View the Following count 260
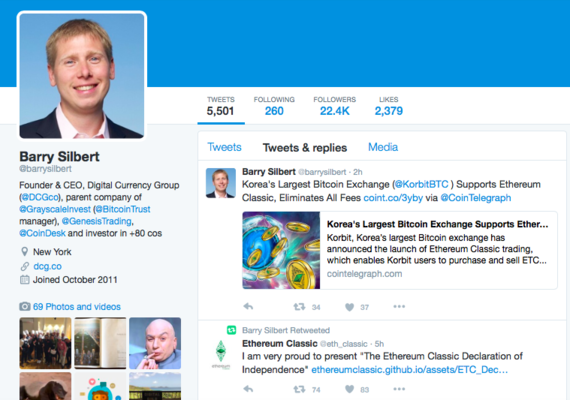This screenshot has width=570, height=400. click(x=274, y=106)
